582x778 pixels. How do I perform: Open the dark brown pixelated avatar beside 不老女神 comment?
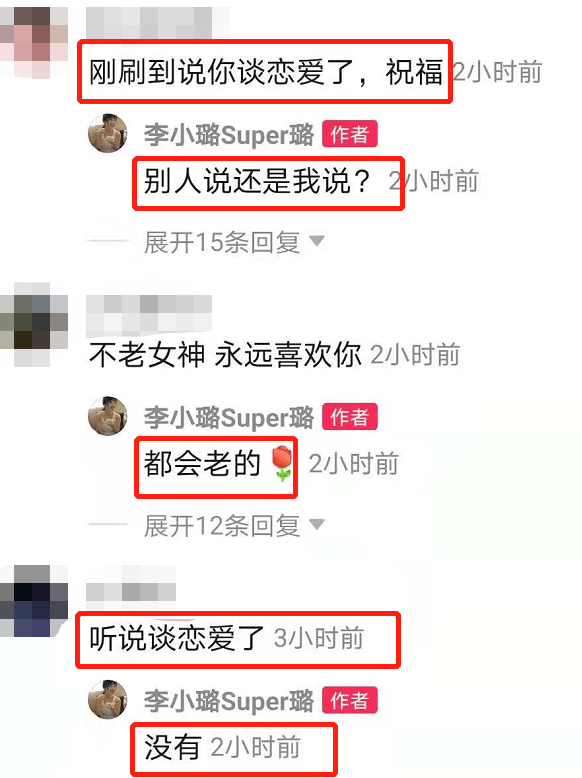click(34, 324)
